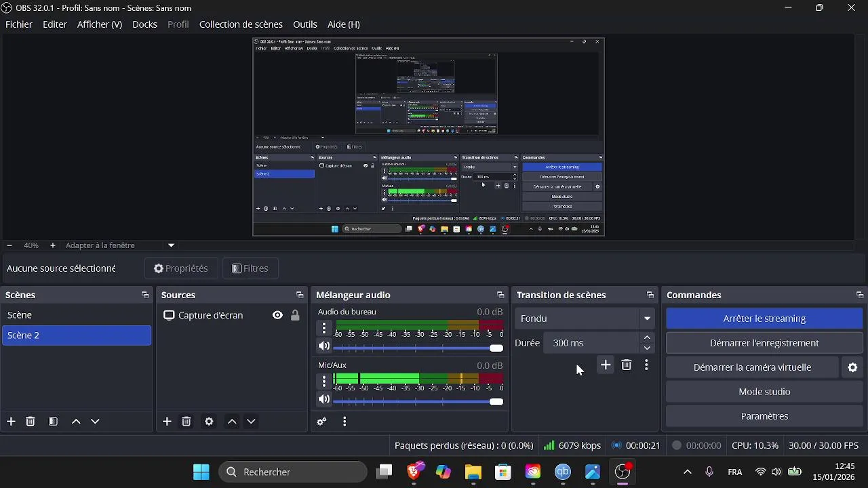
Task: Move scene up with arrow icon
Action: (76, 422)
